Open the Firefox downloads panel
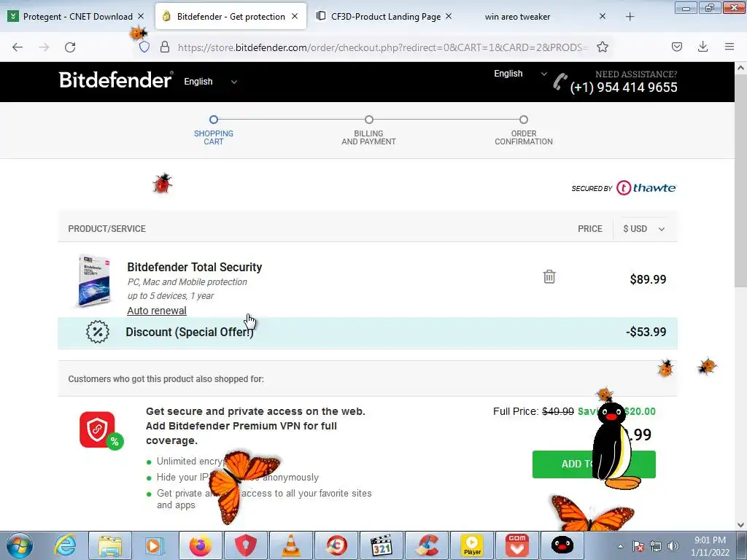747x560 pixels. tap(703, 47)
